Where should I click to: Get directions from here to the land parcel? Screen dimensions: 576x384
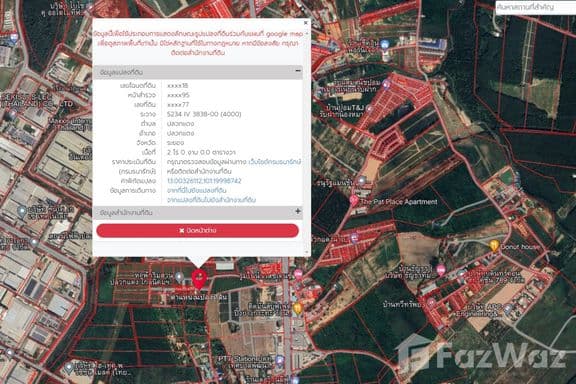[197, 190]
